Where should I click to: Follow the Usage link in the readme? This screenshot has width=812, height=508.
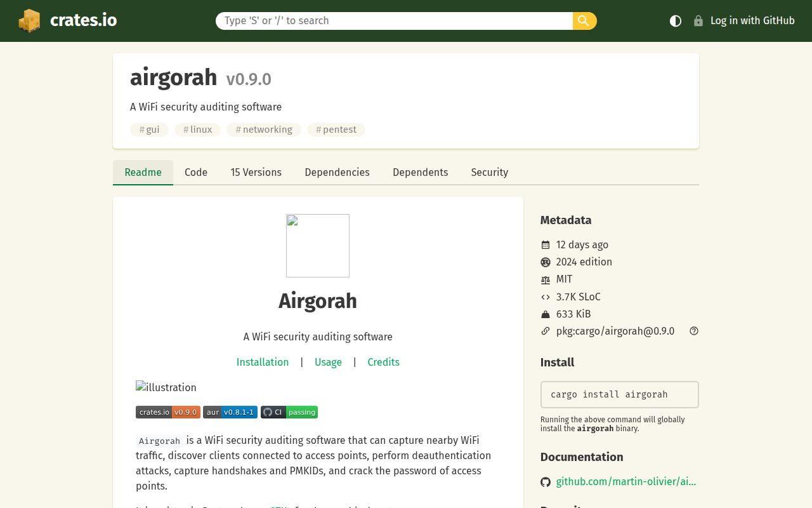(328, 362)
